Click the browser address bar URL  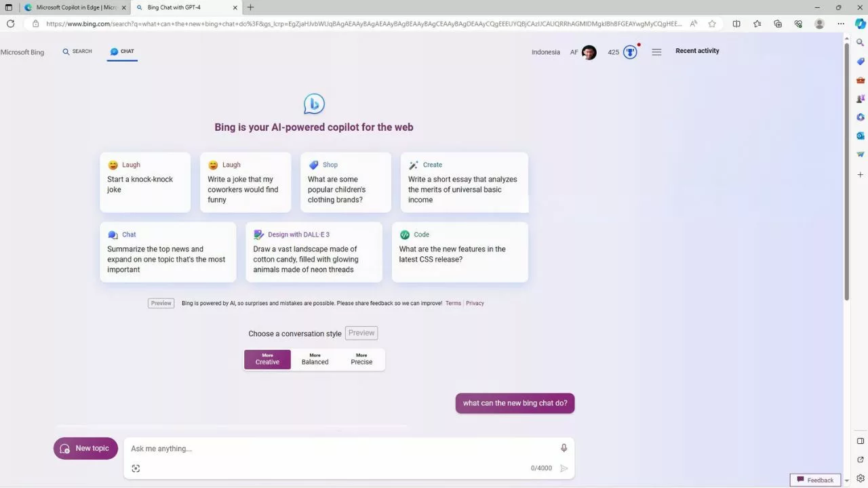(363, 24)
